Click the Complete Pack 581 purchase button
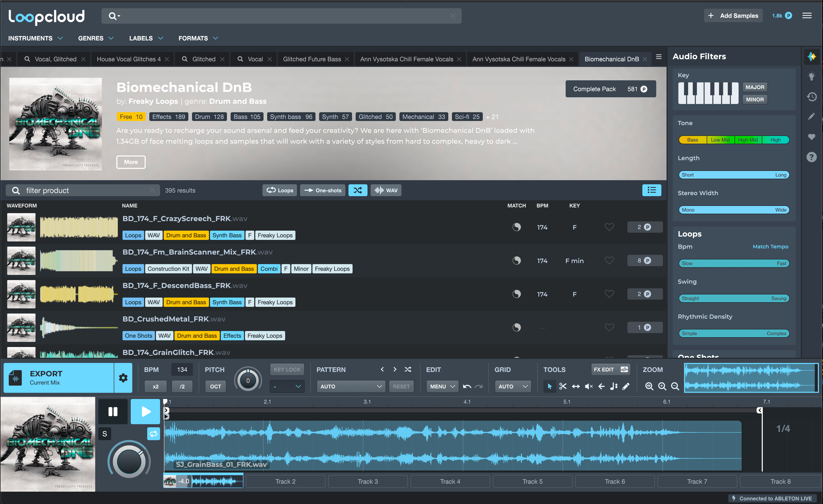Viewport: 823px width, 504px height. click(610, 89)
